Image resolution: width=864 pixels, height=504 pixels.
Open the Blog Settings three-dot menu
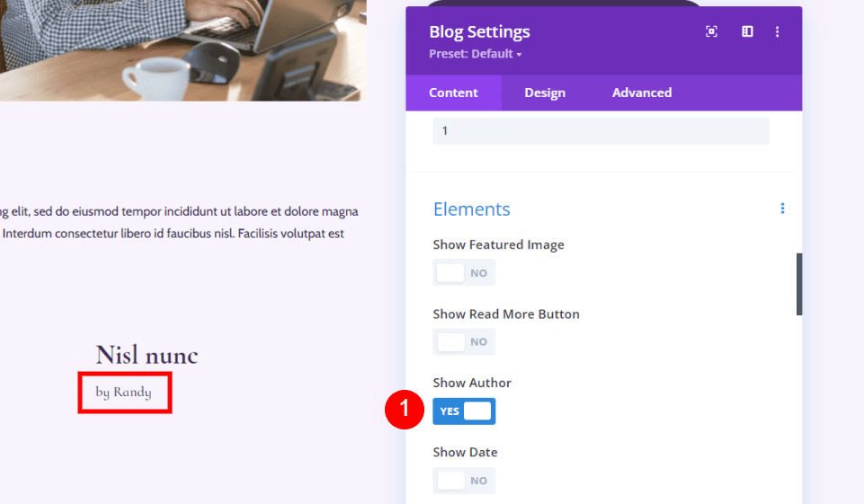(x=778, y=31)
